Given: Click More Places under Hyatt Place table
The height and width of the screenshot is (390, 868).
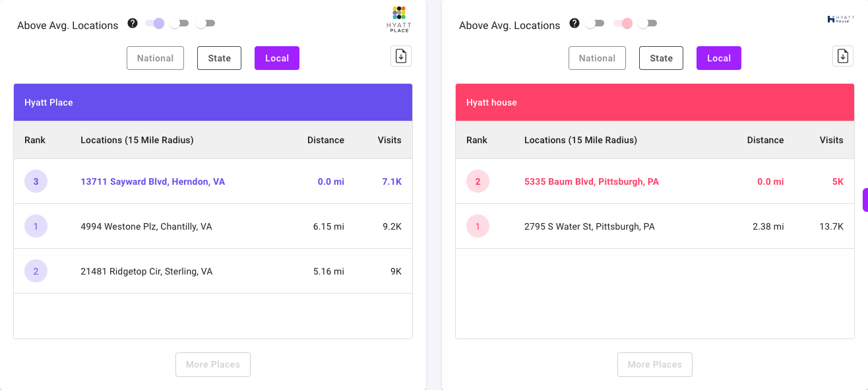Looking at the screenshot, I should coord(212,364).
